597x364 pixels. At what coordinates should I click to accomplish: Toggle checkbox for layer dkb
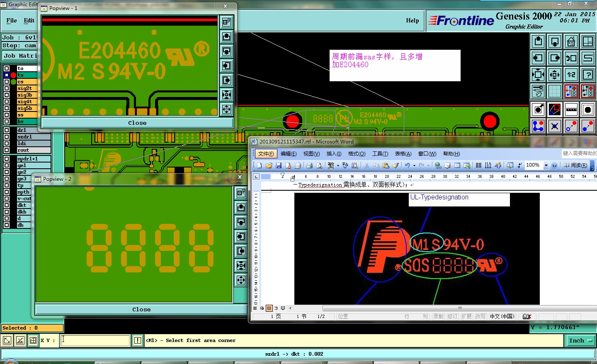(7, 212)
